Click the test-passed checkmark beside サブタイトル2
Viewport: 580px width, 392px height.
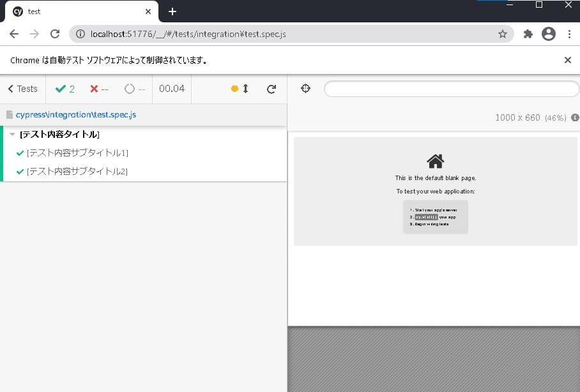tap(20, 172)
